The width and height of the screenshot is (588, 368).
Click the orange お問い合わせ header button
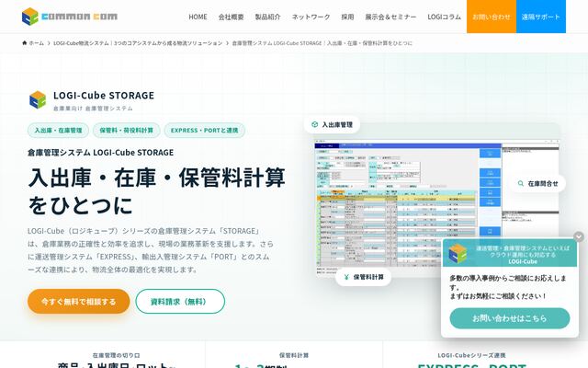coord(492,17)
